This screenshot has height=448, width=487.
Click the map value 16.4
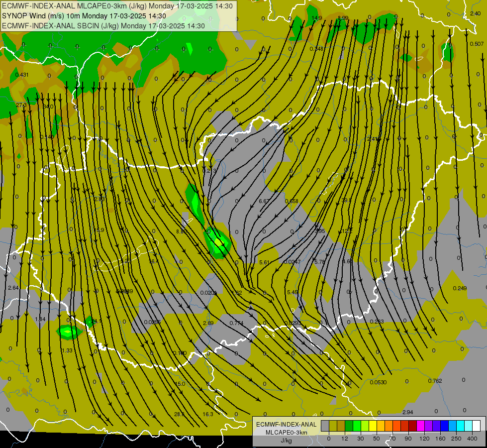[x=154, y=261]
